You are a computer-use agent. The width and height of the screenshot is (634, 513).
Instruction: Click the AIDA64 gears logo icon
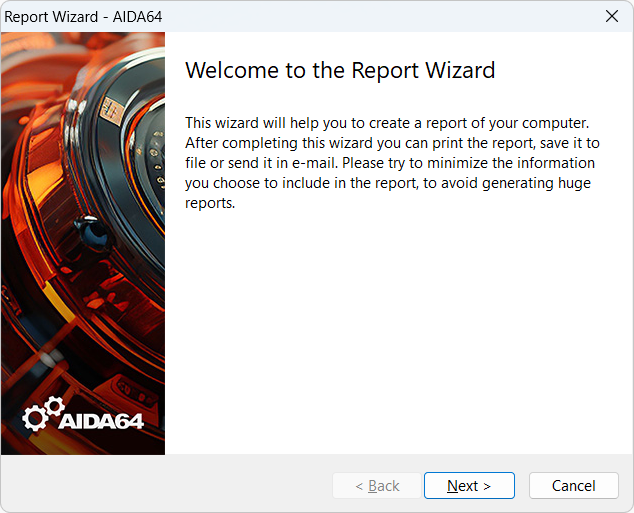point(41,414)
